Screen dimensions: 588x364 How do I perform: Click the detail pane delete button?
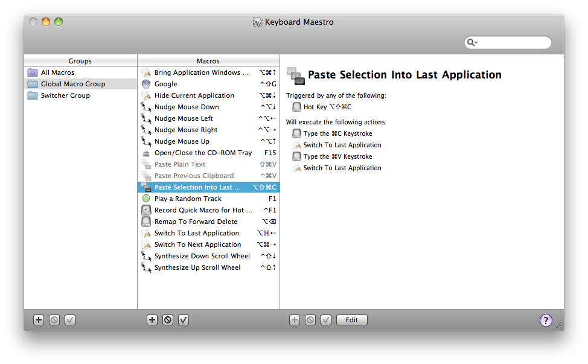coord(310,320)
